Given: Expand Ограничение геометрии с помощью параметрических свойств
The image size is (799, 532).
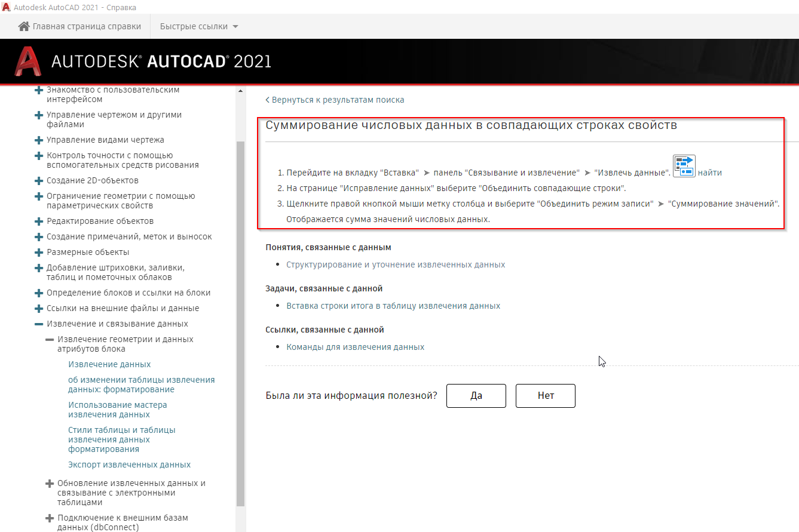Looking at the screenshot, I should 39,196.
